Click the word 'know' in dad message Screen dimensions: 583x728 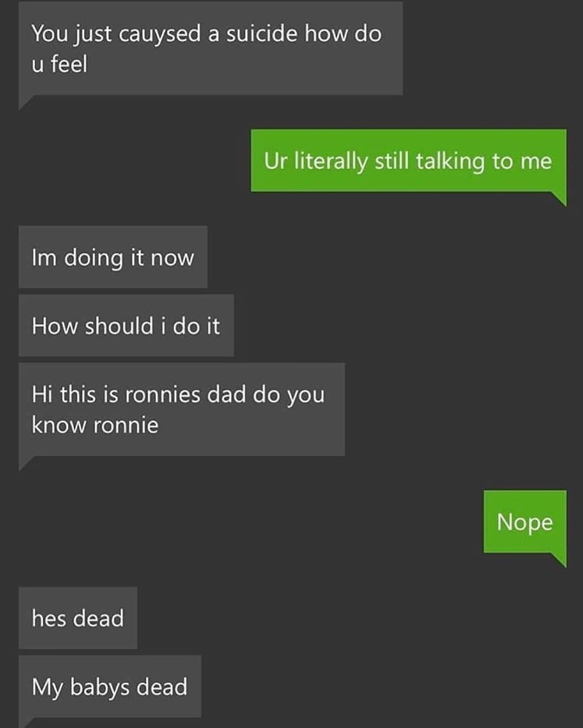(59, 425)
